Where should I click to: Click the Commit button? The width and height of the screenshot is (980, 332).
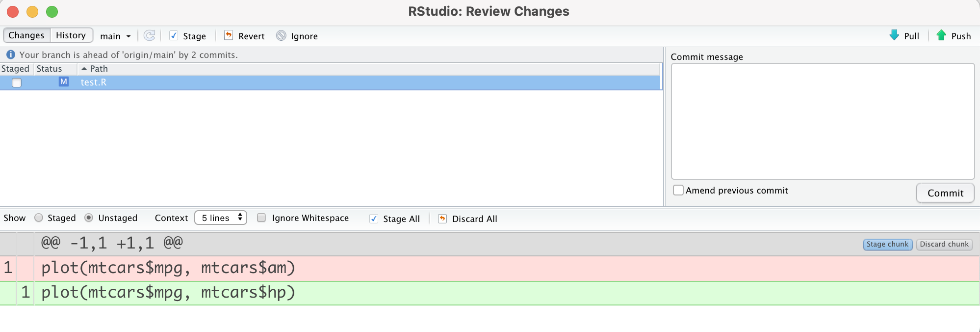pyautogui.click(x=945, y=193)
